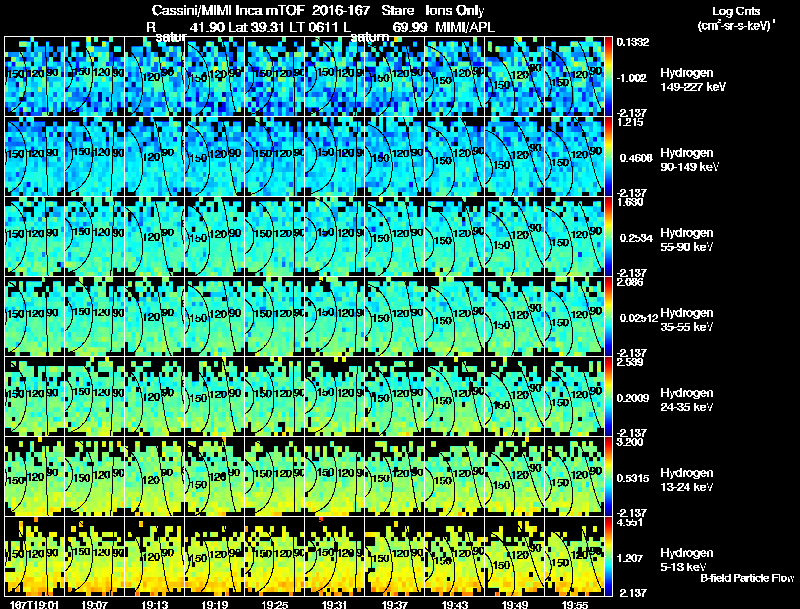Image resolution: width=800 pixels, height=609 pixels.
Task: Click the Hydrogen 24-35 keV row label
Action: 687,400
